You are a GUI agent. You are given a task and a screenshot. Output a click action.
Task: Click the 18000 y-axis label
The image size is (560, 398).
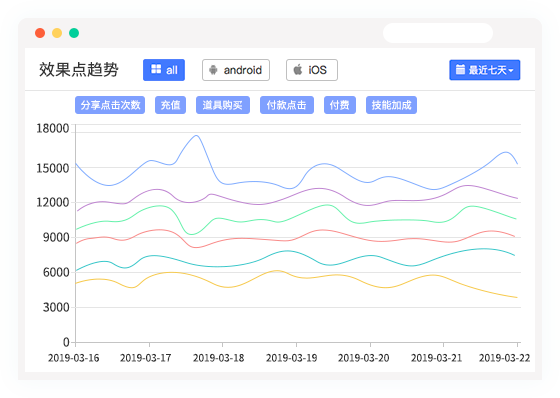coord(53,129)
